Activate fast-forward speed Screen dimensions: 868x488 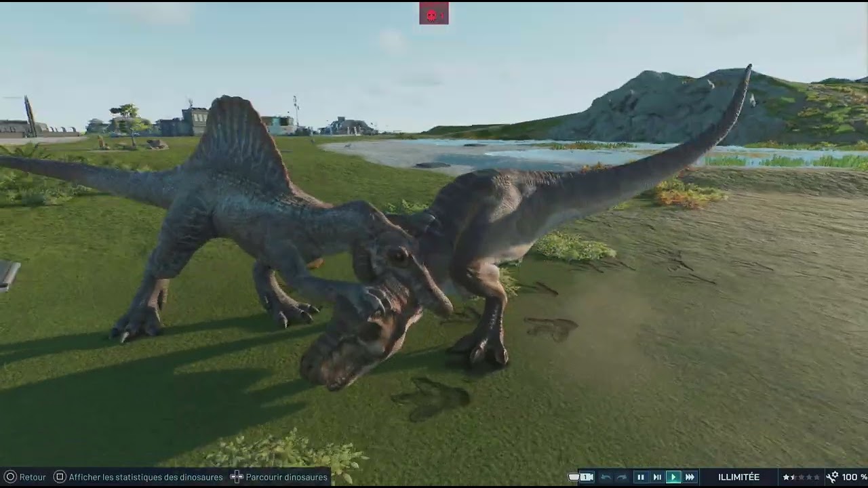click(690, 477)
